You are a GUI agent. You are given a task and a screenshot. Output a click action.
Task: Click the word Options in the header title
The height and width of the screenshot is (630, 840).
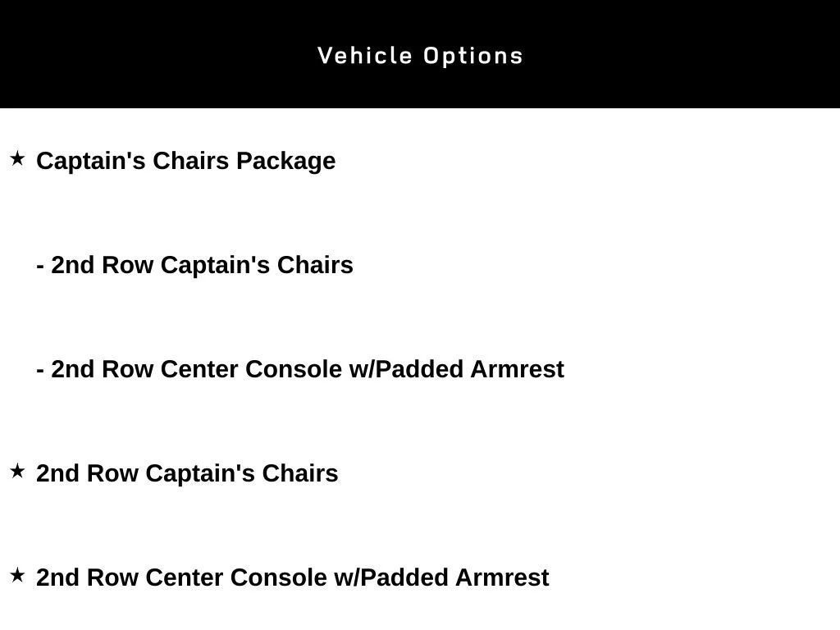pyautogui.click(x=473, y=57)
